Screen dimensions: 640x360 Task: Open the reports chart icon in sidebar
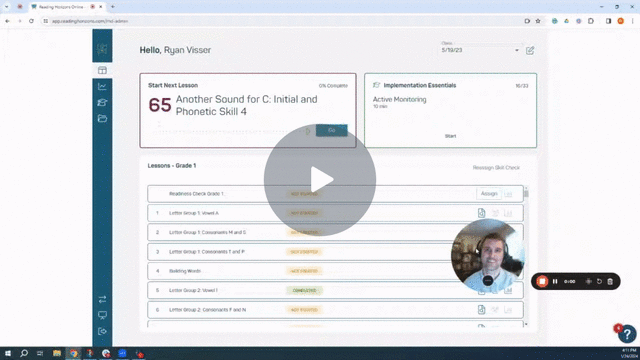(102, 87)
